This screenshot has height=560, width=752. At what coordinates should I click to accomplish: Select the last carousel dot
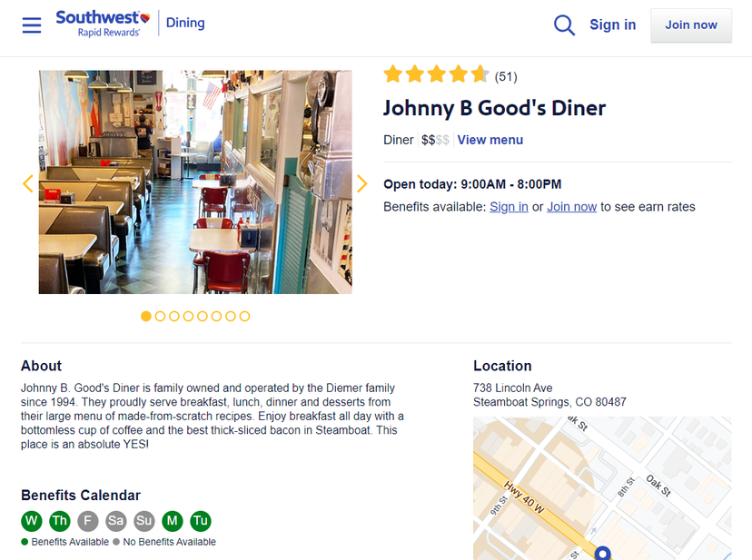tap(244, 317)
